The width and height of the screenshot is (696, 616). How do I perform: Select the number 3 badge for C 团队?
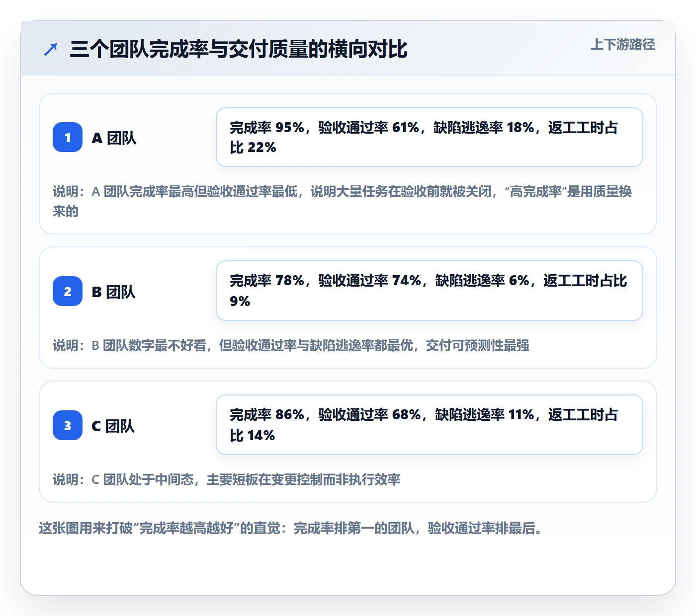coord(68,425)
